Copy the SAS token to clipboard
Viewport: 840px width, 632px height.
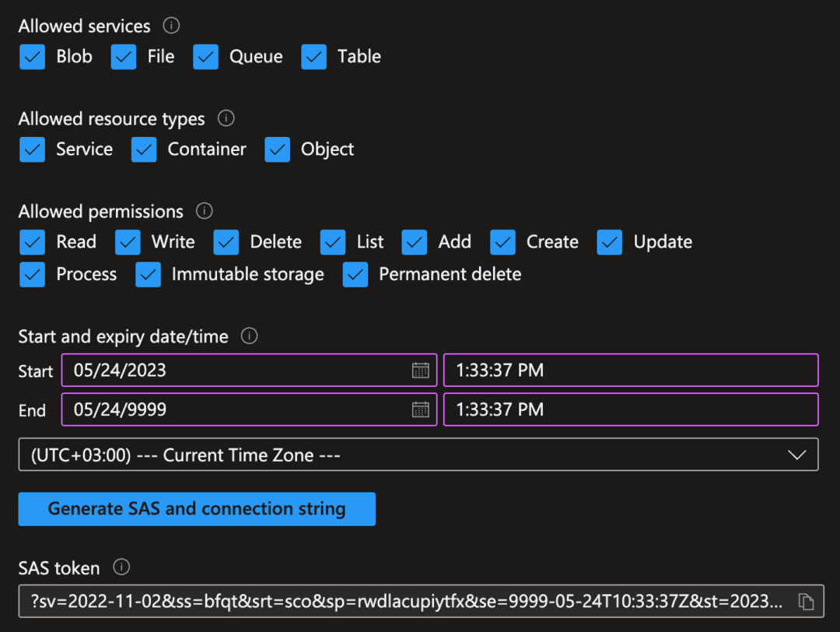(x=806, y=602)
